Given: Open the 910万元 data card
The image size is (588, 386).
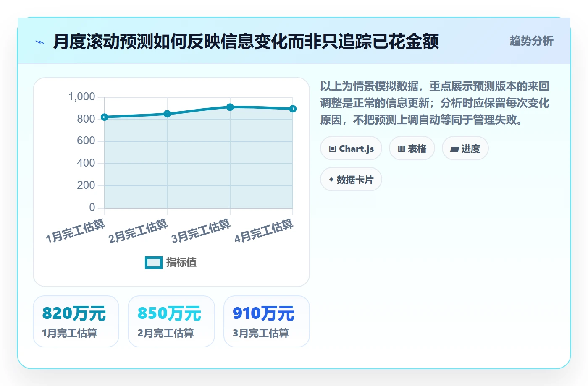Looking at the screenshot, I should [267, 321].
